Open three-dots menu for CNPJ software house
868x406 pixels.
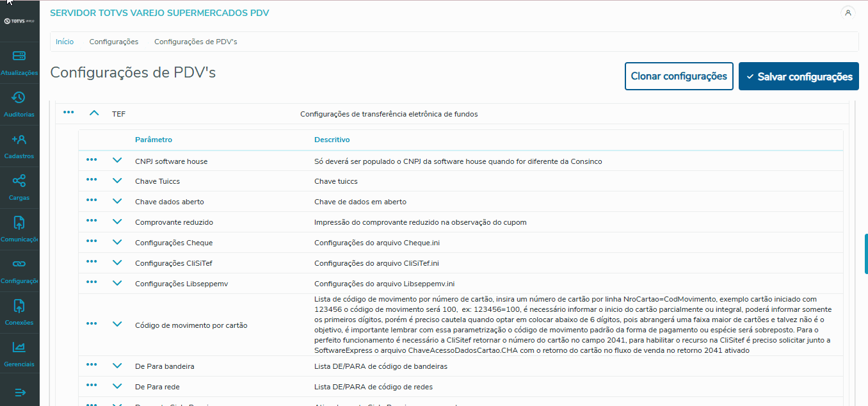92,160
